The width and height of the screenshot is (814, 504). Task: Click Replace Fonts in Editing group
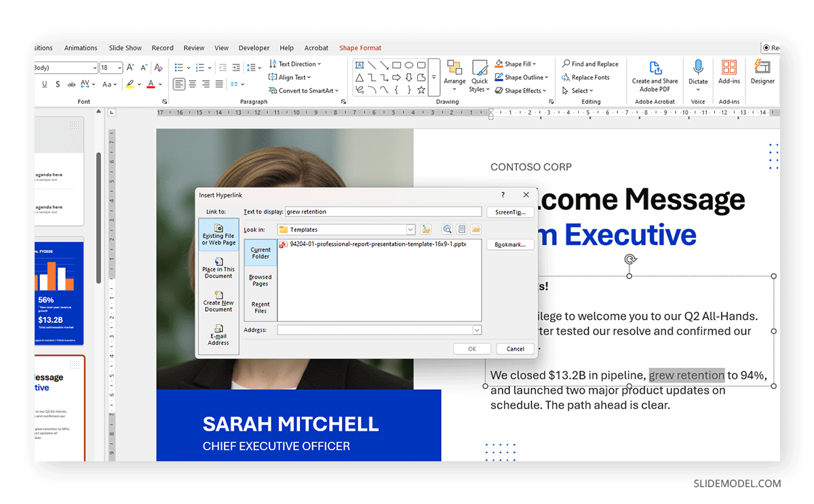(x=586, y=77)
